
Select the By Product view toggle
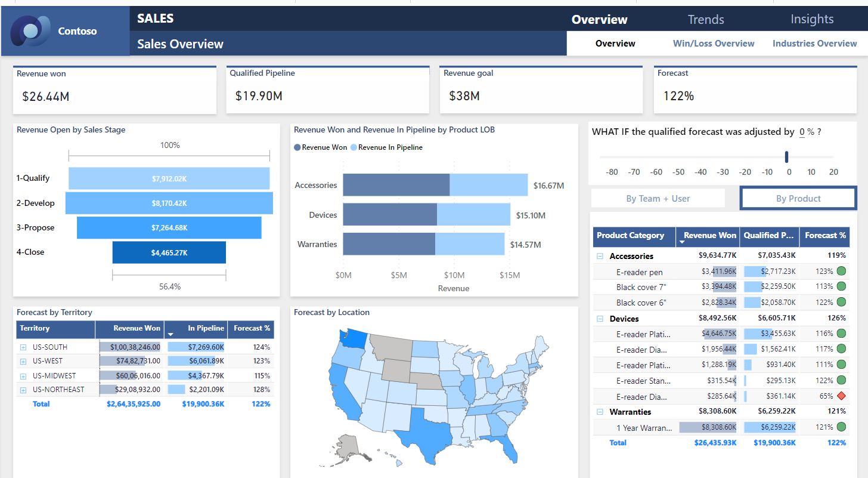click(x=798, y=198)
